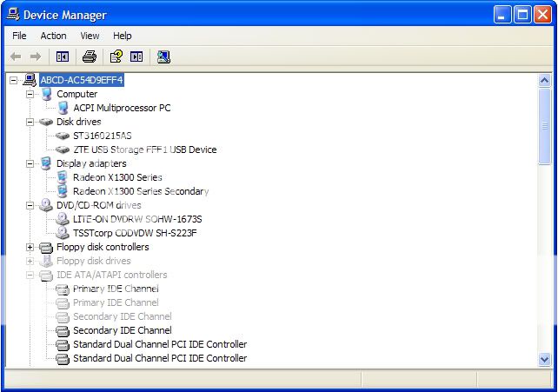The image size is (558, 392).
Task: Maximize the Device Manager window
Action: click(522, 15)
